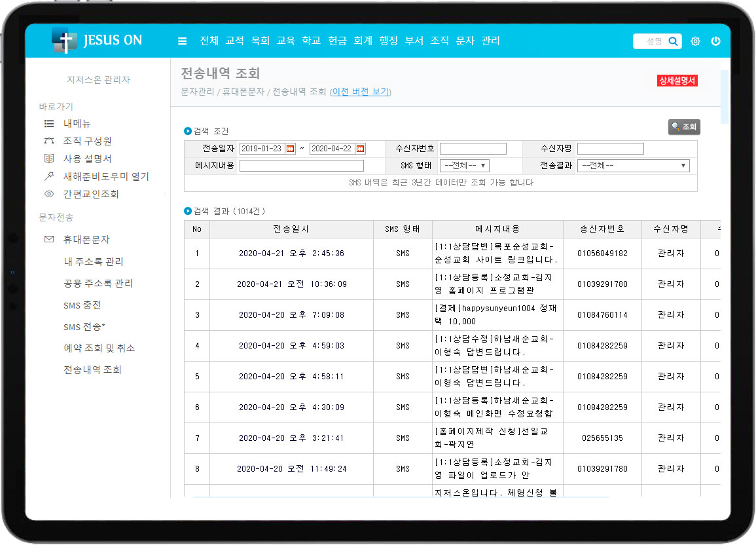Expand the 전송결과 dropdown
The image size is (756, 545).
pyautogui.click(x=633, y=166)
